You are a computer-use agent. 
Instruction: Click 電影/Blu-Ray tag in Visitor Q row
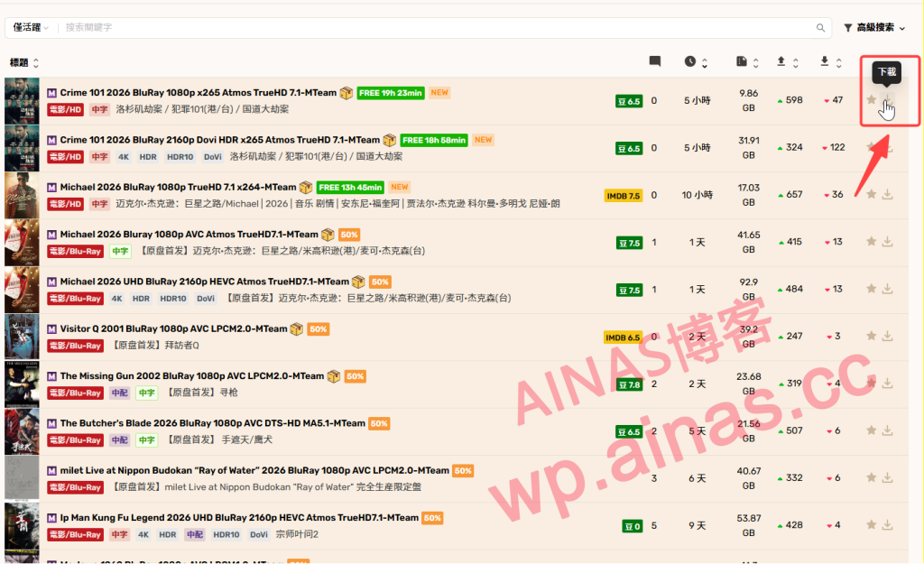pyautogui.click(x=76, y=346)
